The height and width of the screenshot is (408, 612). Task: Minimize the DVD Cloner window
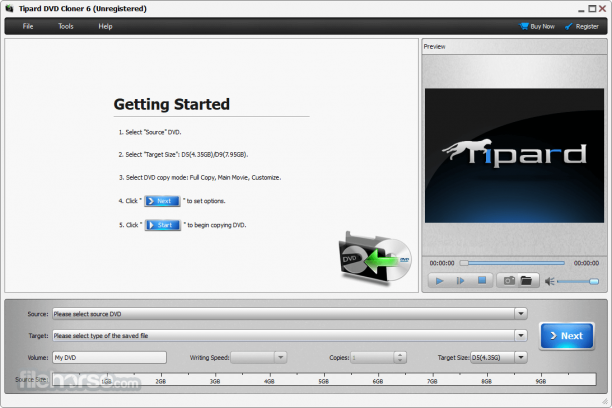[582, 9]
